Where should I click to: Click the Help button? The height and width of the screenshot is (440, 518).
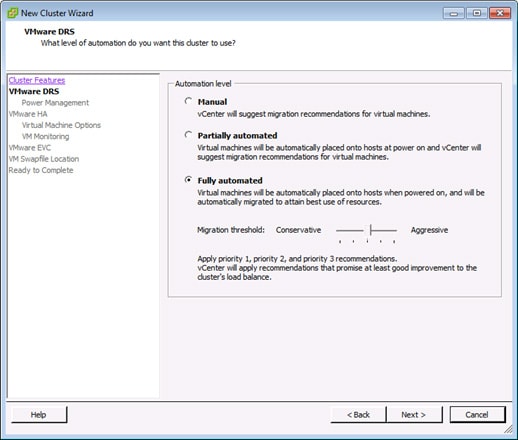[39, 415]
